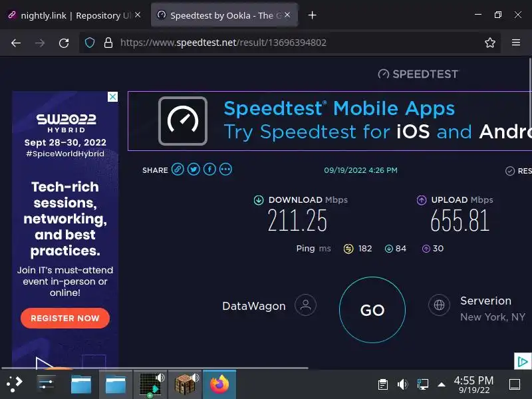532x399 pixels.
Task: Click the download arrow icon
Action: [259, 200]
